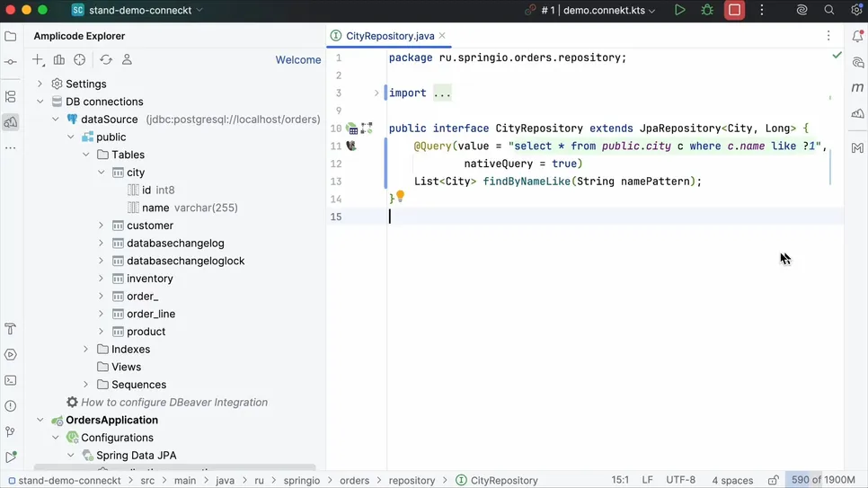
Task: Select the inventory table
Action: pyautogui.click(x=150, y=279)
